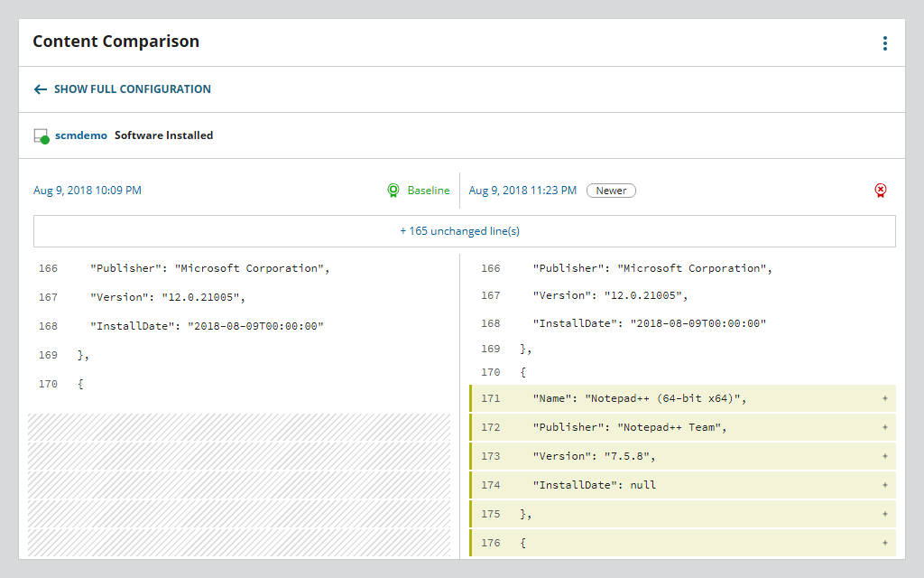The image size is (924, 578).
Task: Click the plus icon on line 175
Action: pos(883,514)
